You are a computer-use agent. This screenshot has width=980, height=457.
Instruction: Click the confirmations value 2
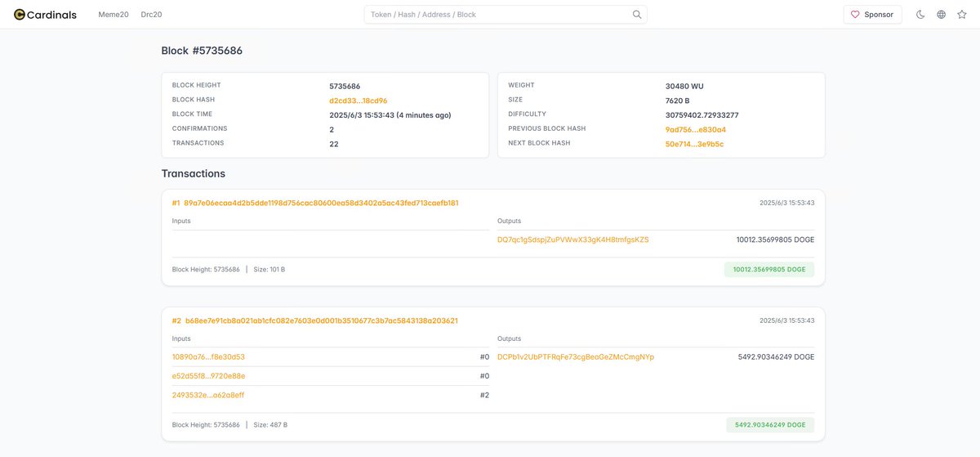click(x=332, y=129)
